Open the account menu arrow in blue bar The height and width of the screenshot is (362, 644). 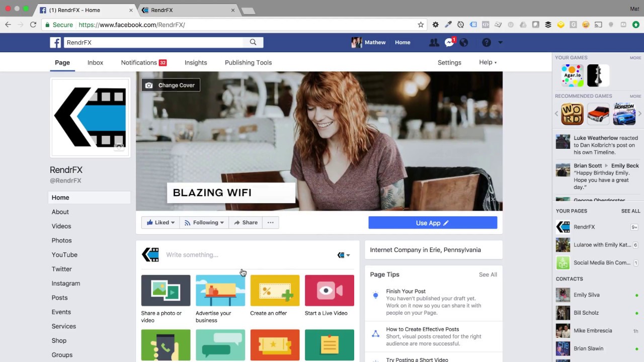[x=500, y=43]
